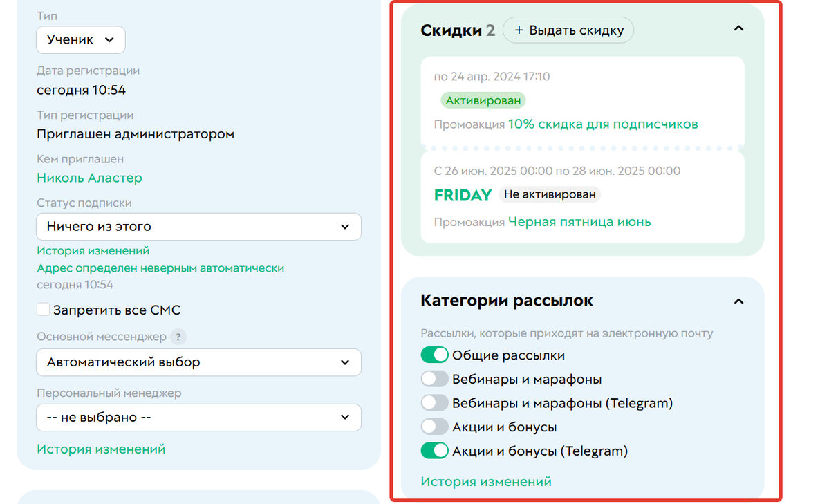
Task: Open the Николь Аластер profile link
Action: (x=89, y=178)
